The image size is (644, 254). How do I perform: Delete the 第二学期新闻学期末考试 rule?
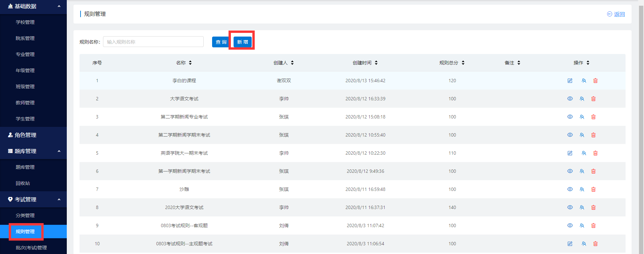593,135
